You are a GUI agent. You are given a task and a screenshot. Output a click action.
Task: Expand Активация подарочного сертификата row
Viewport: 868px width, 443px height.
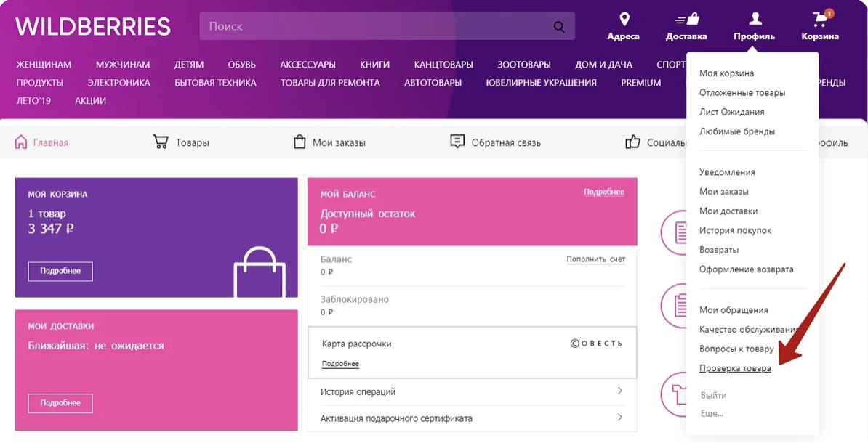click(x=619, y=418)
